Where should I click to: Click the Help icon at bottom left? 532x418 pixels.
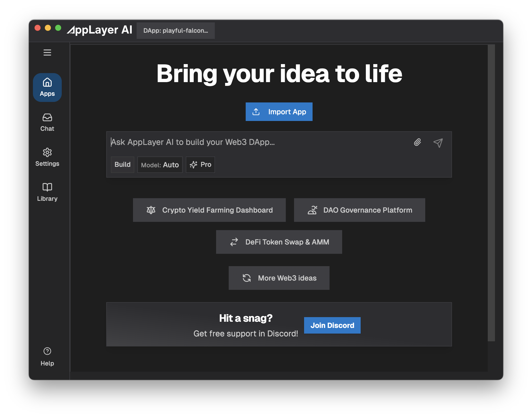coord(47,351)
